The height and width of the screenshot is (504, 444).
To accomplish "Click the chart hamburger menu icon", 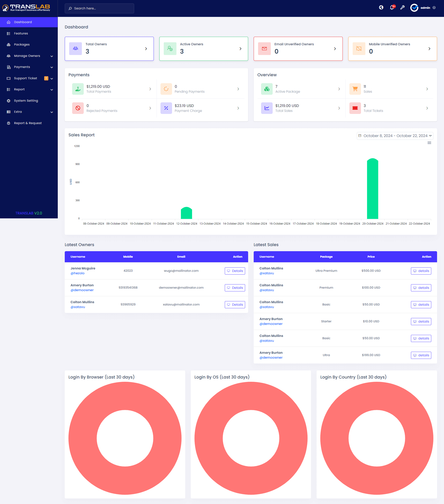I will (429, 143).
